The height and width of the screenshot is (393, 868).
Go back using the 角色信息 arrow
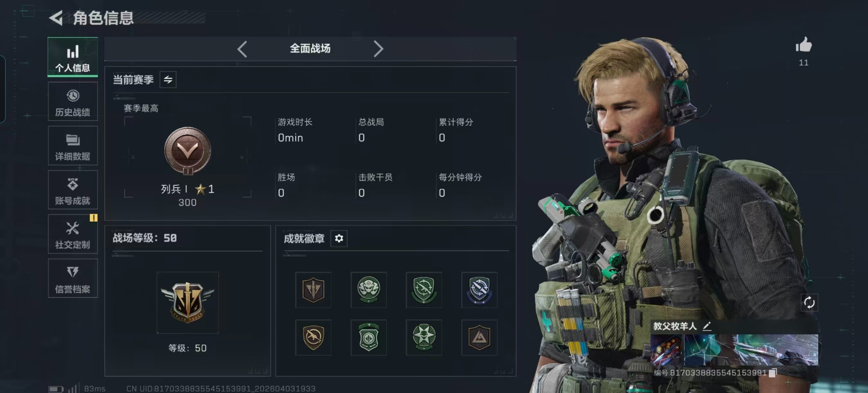click(x=56, y=18)
